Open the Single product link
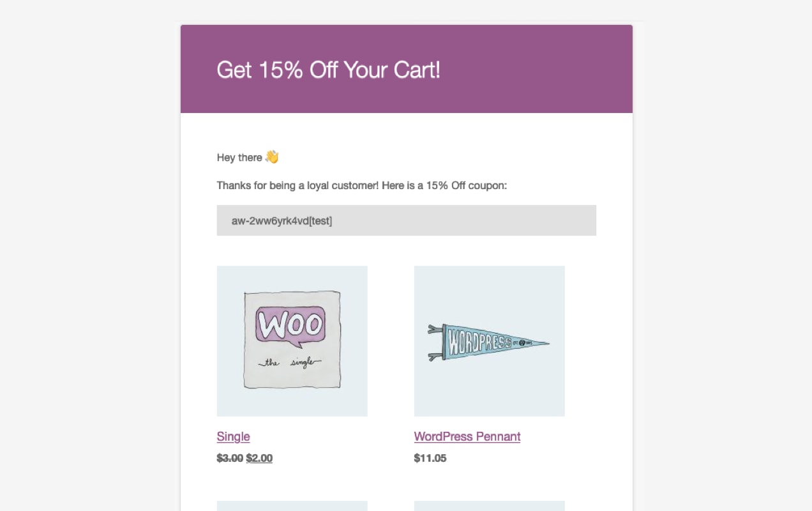The height and width of the screenshot is (511, 812). (233, 437)
